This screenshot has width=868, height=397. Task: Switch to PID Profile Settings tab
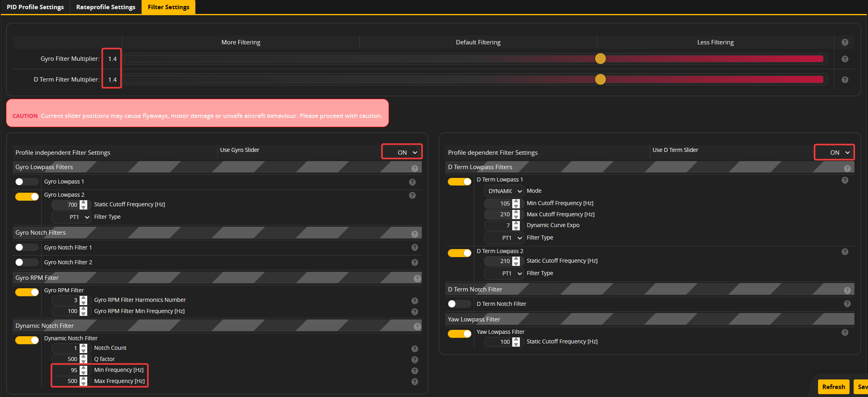coord(35,7)
